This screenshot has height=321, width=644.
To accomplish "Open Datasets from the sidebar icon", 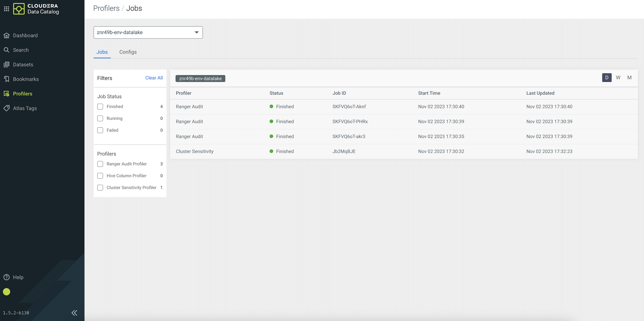I will [x=7, y=65].
